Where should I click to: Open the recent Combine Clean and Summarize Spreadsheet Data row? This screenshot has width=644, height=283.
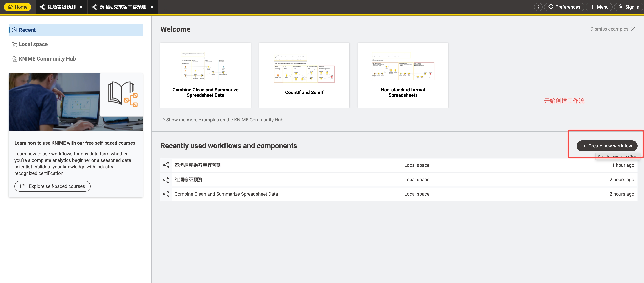[x=226, y=194]
